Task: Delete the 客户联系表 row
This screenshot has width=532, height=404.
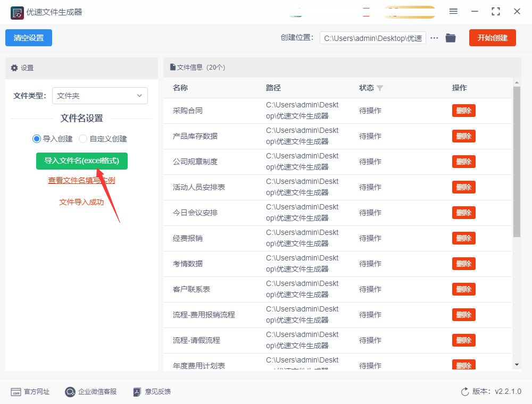Action: click(x=463, y=289)
